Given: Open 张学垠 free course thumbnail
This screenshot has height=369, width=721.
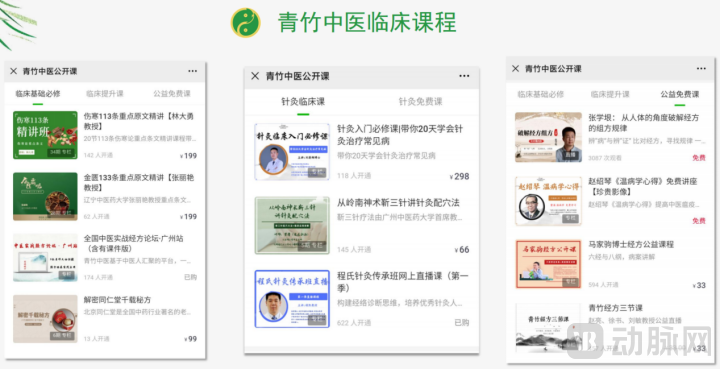Looking at the screenshot, I should click(x=548, y=137).
